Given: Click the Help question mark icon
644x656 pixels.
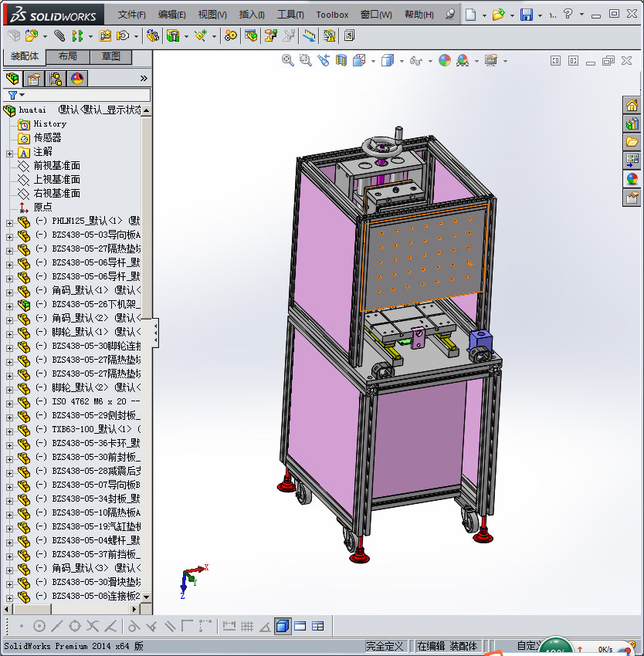Looking at the screenshot, I should pyautogui.click(x=568, y=14).
